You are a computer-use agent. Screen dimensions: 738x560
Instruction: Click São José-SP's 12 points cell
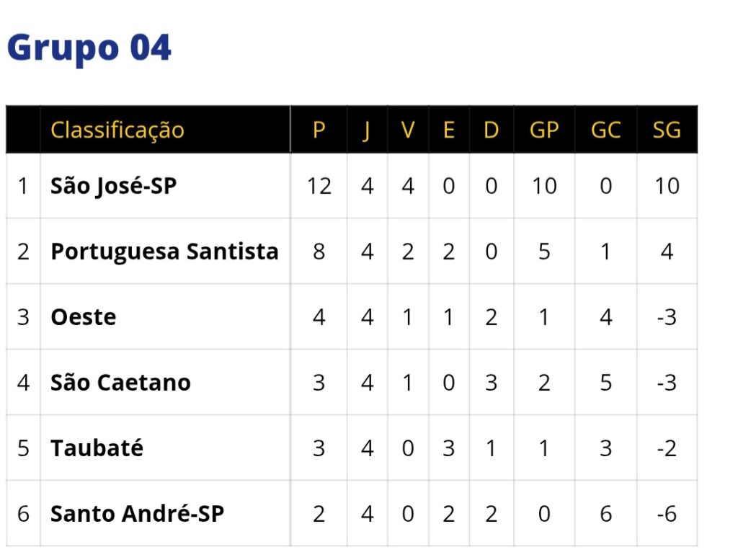click(319, 186)
